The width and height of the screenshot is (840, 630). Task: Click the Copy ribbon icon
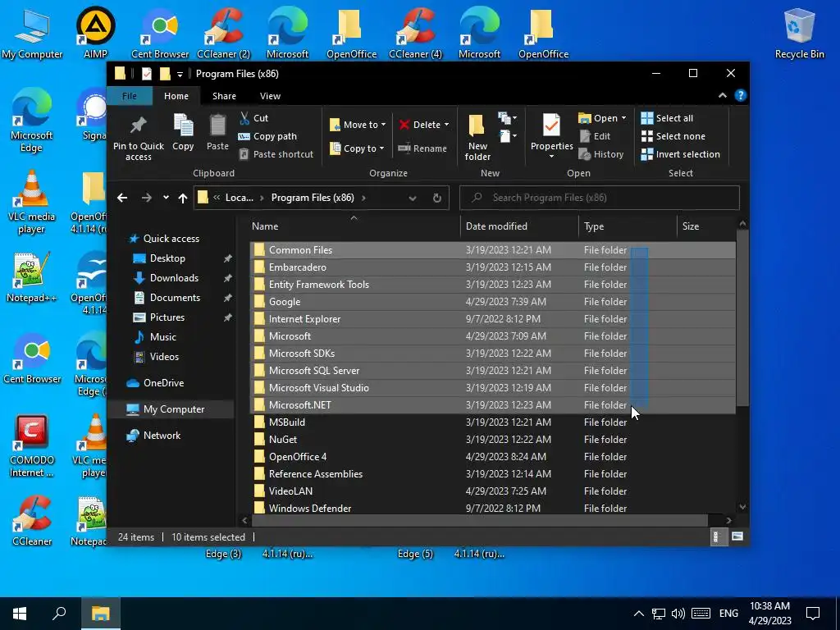point(183,126)
